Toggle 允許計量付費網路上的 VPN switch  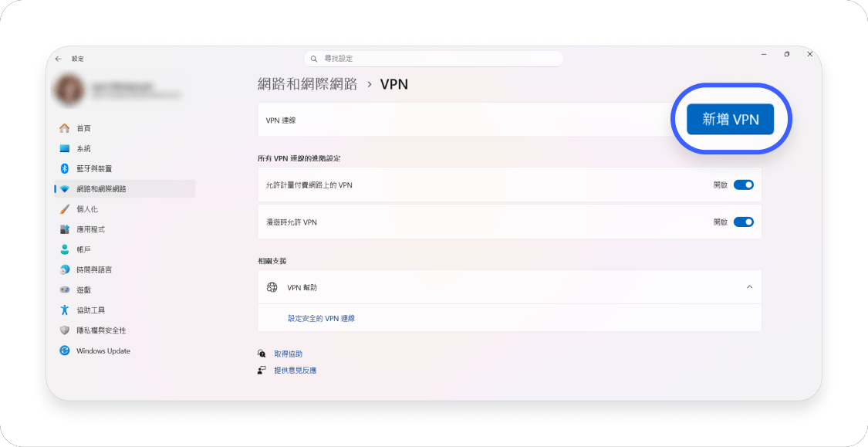click(744, 185)
